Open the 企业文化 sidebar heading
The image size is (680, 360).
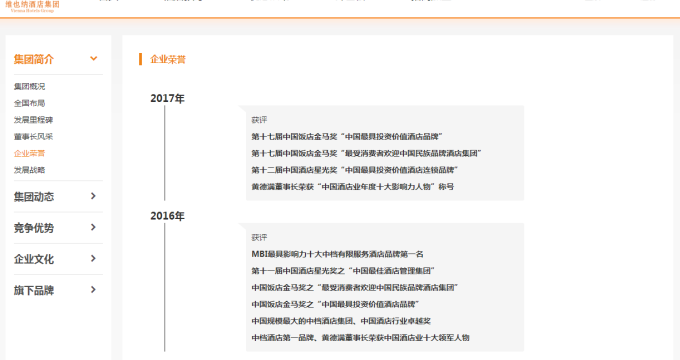[x=34, y=259]
